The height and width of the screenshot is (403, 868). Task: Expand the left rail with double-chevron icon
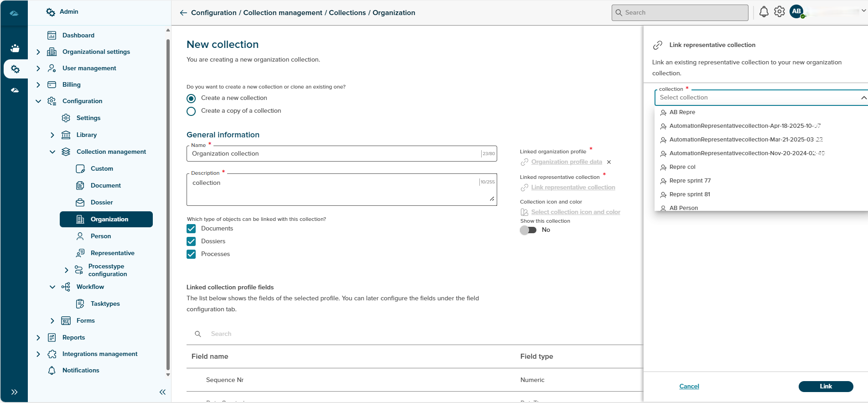point(15,392)
